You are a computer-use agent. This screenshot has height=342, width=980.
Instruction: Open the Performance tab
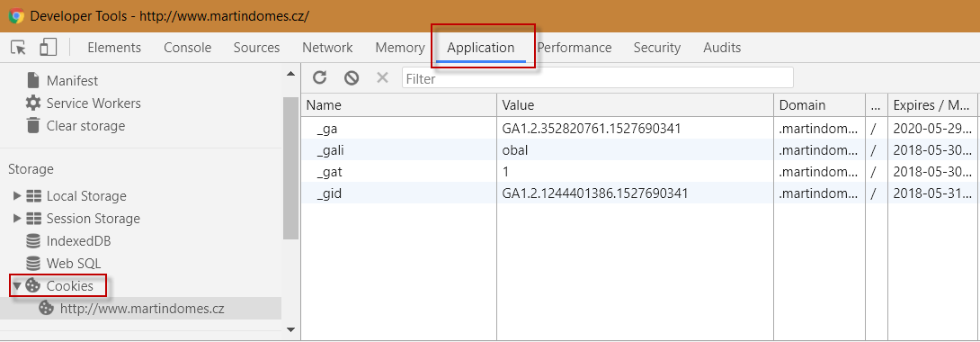(x=575, y=48)
